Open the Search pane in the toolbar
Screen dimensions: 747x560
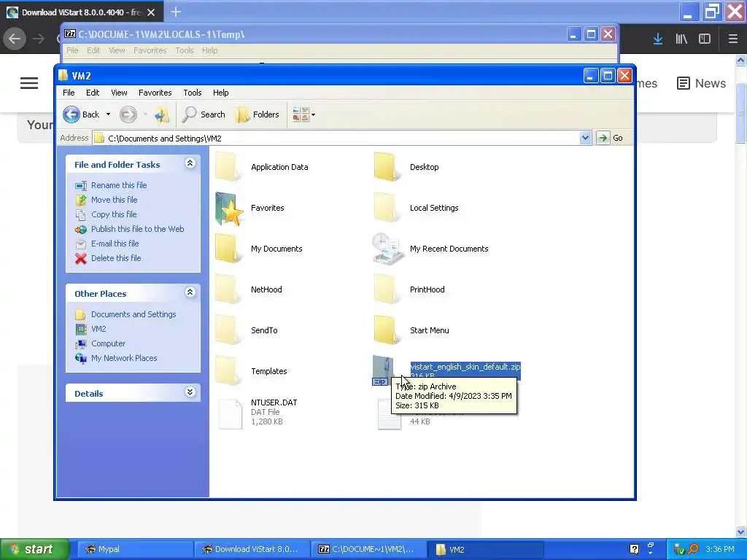tap(204, 114)
